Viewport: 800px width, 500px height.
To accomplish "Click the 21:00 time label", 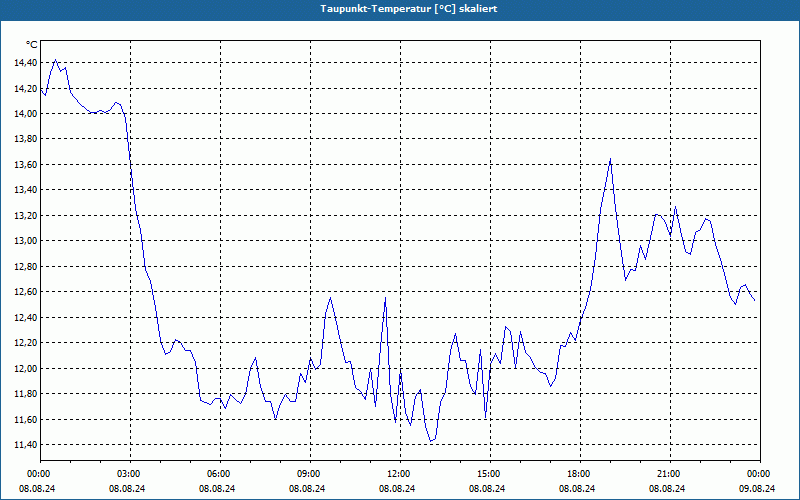I will pyautogui.click(x=668, y=474).
